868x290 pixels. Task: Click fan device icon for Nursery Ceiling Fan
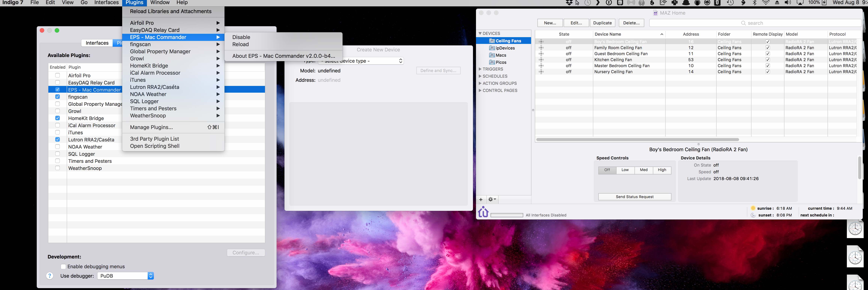pyautogui.click(x=541, y=72)
